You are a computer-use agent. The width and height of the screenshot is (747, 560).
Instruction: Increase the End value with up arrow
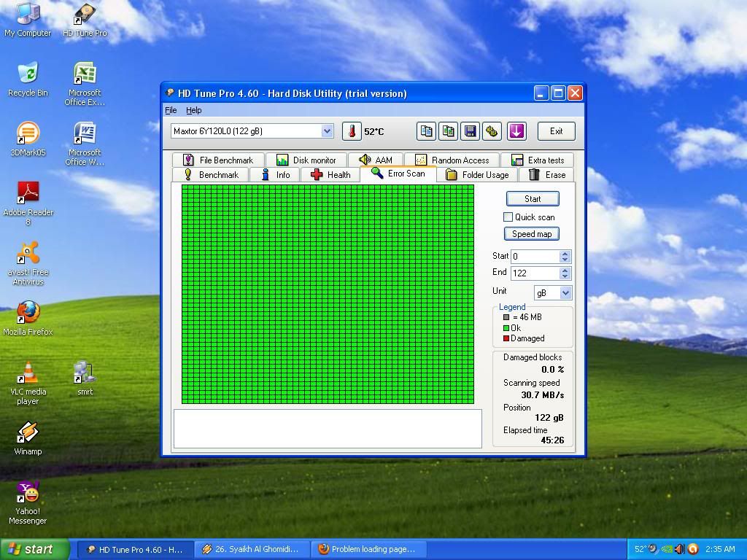coord(565,270)
